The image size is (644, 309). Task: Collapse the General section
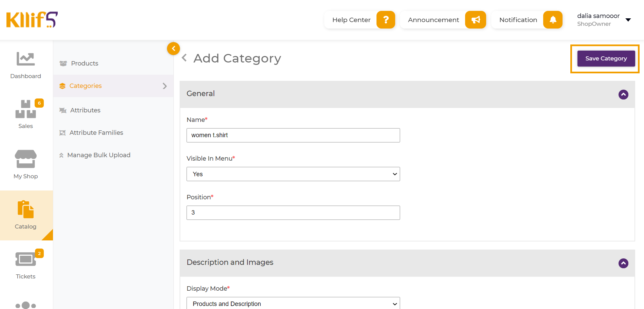[623, 94]
